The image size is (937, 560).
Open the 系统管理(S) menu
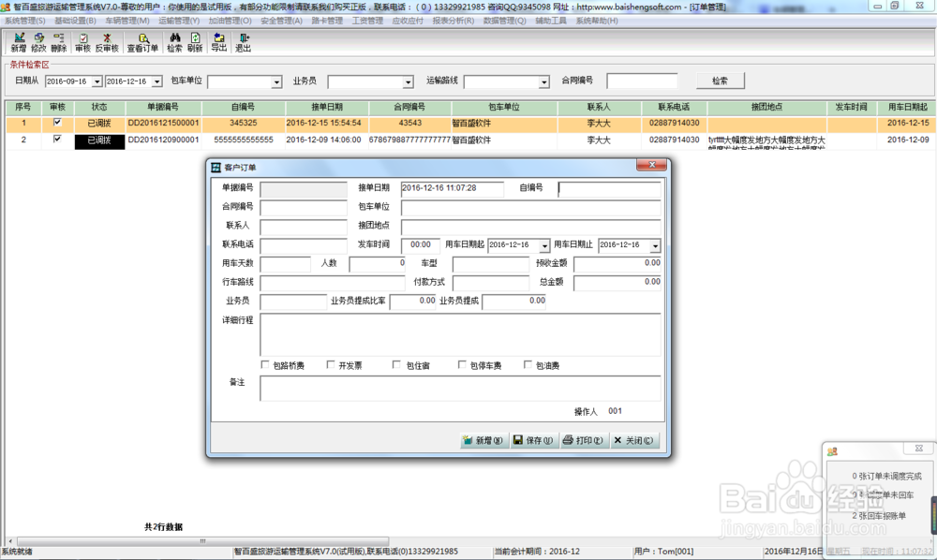click(25, 21)
